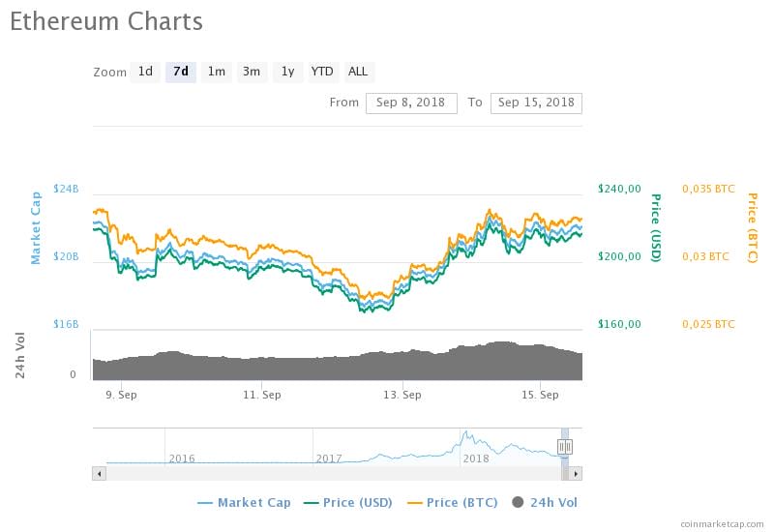
Task: Toggle the Market Cap legend series
Action: [245, 503]
